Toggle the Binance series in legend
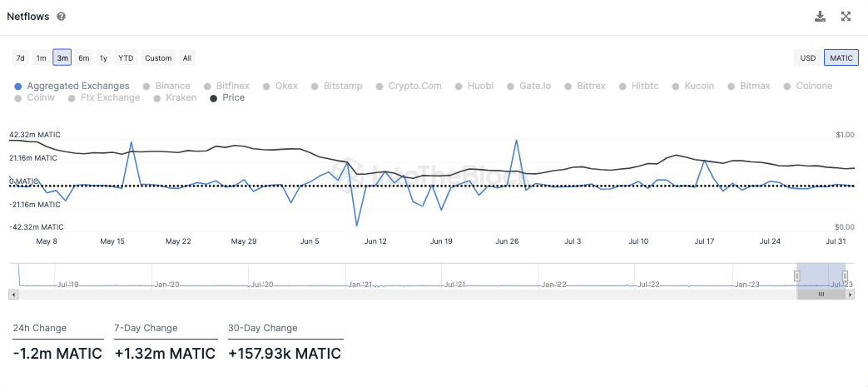868x387 pixels. click(x=172, y=86)
